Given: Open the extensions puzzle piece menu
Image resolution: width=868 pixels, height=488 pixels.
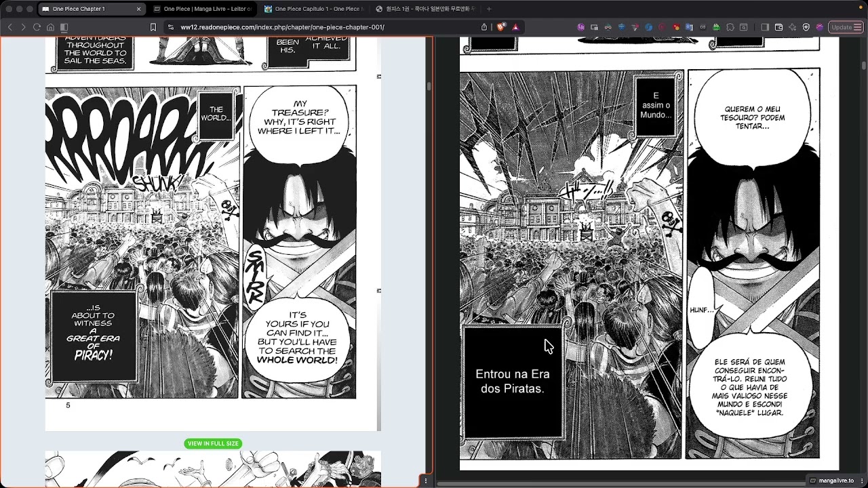Looking at the screenshot, I should point(730,27).
